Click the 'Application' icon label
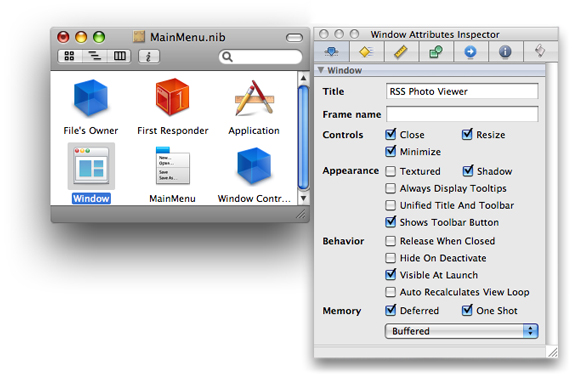This screenshot has width=572, height=380. [x=254, y=131]
